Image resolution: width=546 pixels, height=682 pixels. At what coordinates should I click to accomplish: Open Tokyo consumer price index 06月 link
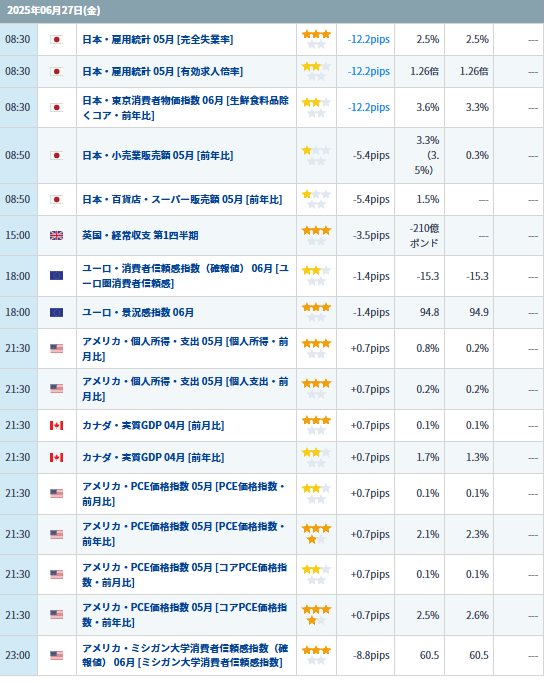tap(185, 108)
